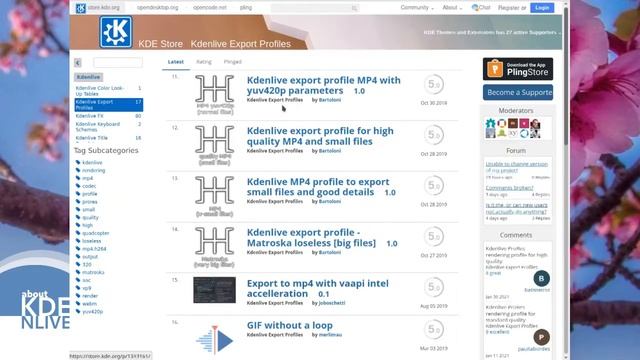Click the 'matroska' tag icon
640x360 pixels.
[x=78, y=272]
